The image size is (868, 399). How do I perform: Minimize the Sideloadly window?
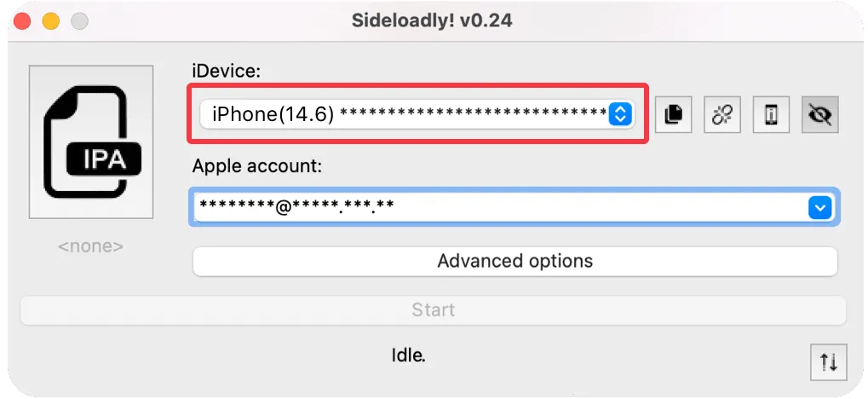(x=51, y=20)
